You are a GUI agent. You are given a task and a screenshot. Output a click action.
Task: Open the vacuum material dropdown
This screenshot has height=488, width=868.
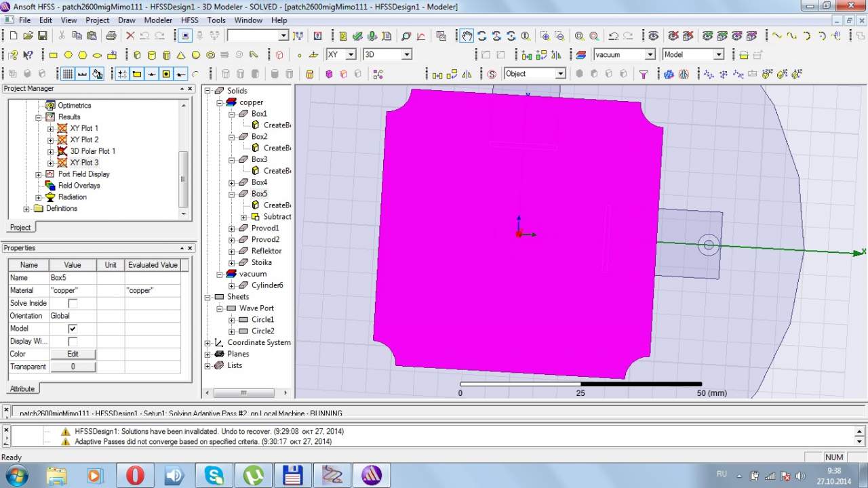coord(650,55)
